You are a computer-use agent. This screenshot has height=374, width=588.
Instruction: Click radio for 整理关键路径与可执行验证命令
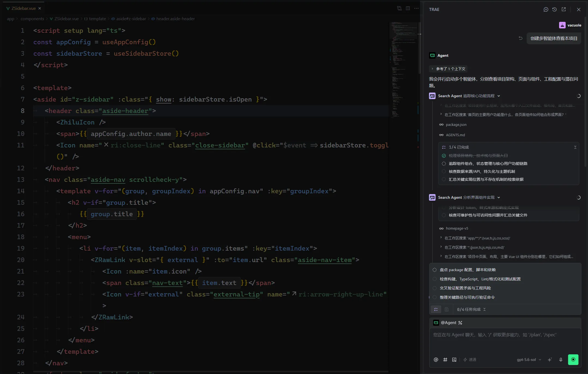coord(434,297)
